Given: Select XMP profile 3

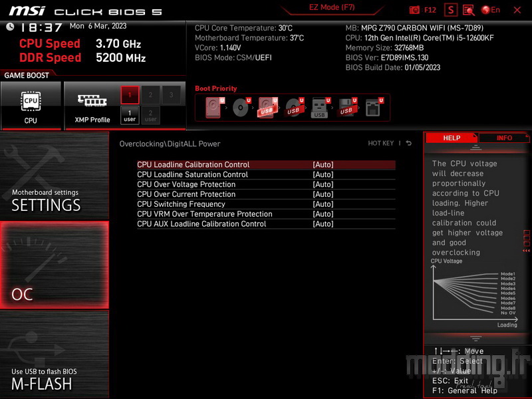Looking at the screenshot, I should pos(171,94).
